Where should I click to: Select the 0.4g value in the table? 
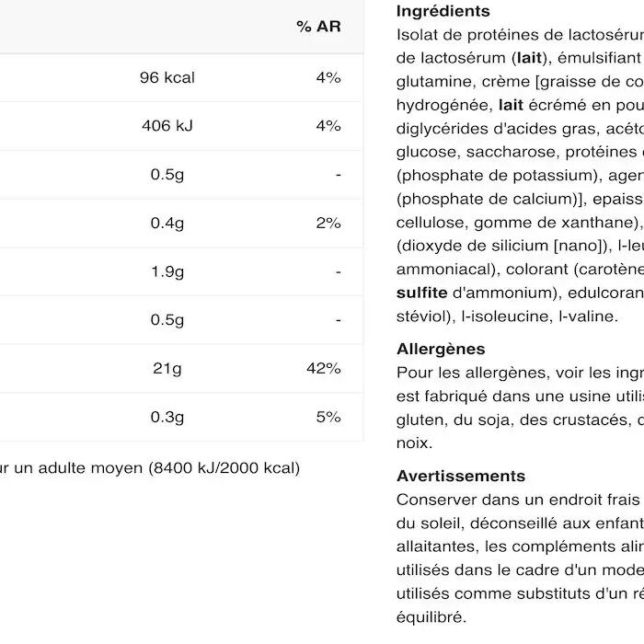coord(167,223)
